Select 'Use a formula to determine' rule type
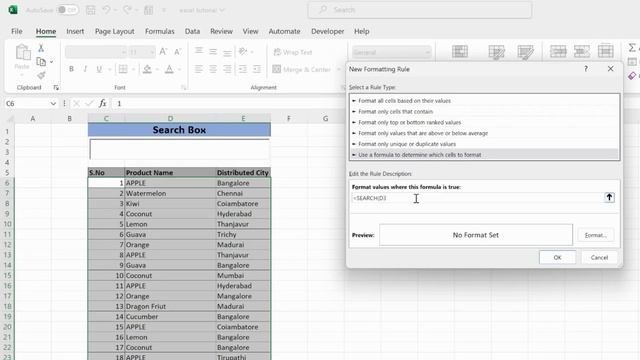This screenshot has width=640, height=360. click(484, 155)
